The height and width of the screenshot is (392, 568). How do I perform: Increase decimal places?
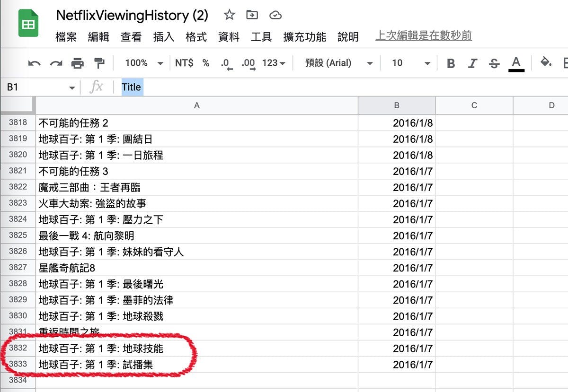(248, 64)
